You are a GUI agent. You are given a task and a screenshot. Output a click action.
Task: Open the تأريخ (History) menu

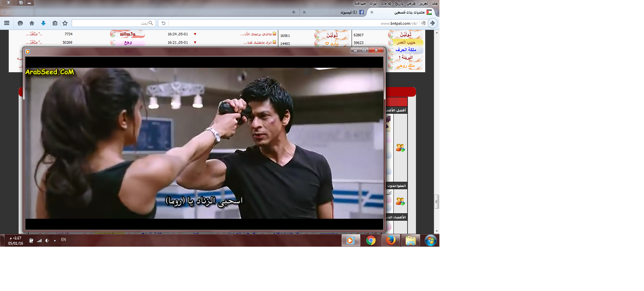point(399,3)
